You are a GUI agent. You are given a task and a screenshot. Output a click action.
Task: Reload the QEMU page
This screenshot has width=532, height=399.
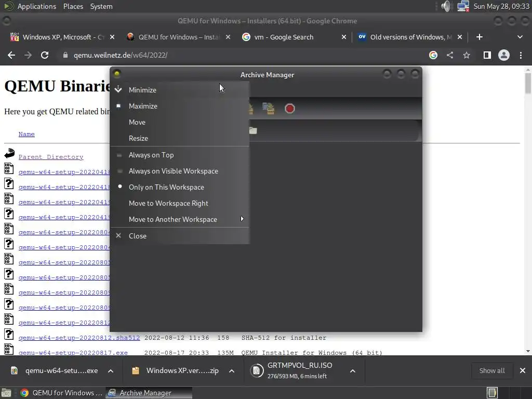[x=45, y=55]
